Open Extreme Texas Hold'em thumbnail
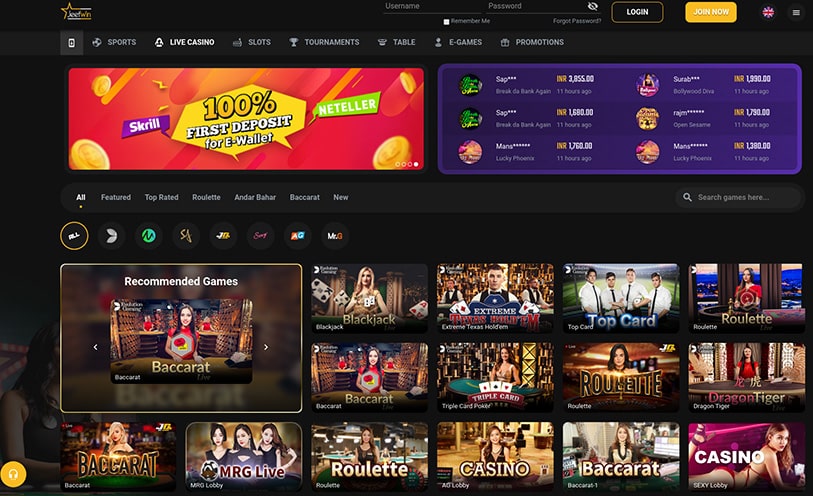The height and width of the screenshot is (496, 813). [x=495, y=298]
